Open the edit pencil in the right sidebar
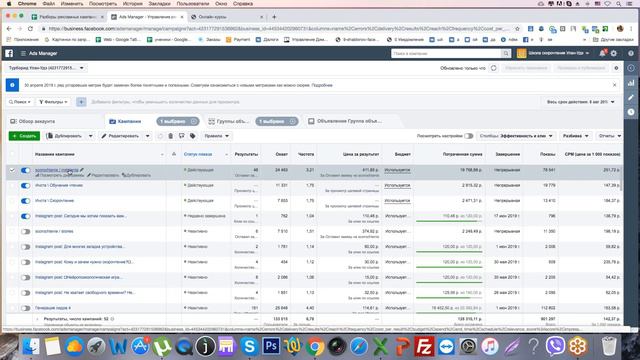 click(631, 97)
